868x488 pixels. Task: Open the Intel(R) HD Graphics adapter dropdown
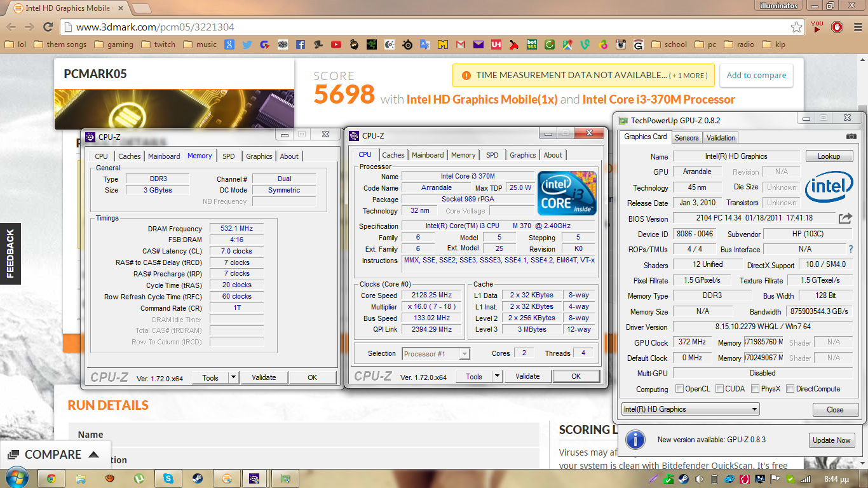[691, 409]
